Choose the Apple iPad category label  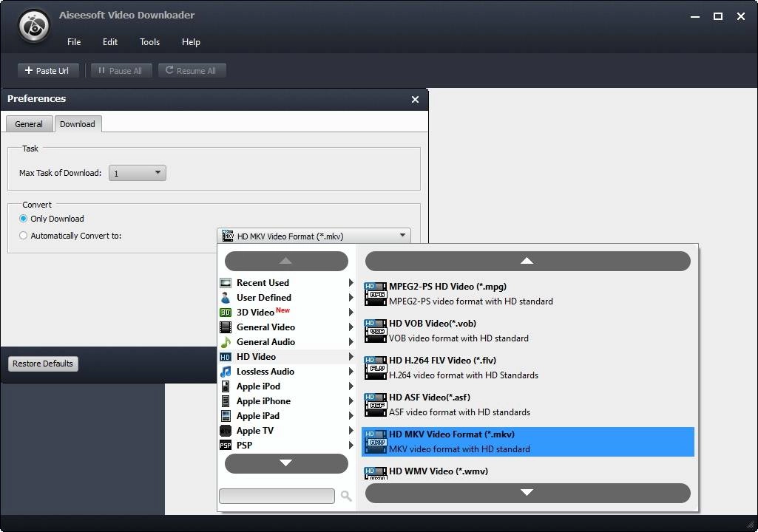coord(257,416)
